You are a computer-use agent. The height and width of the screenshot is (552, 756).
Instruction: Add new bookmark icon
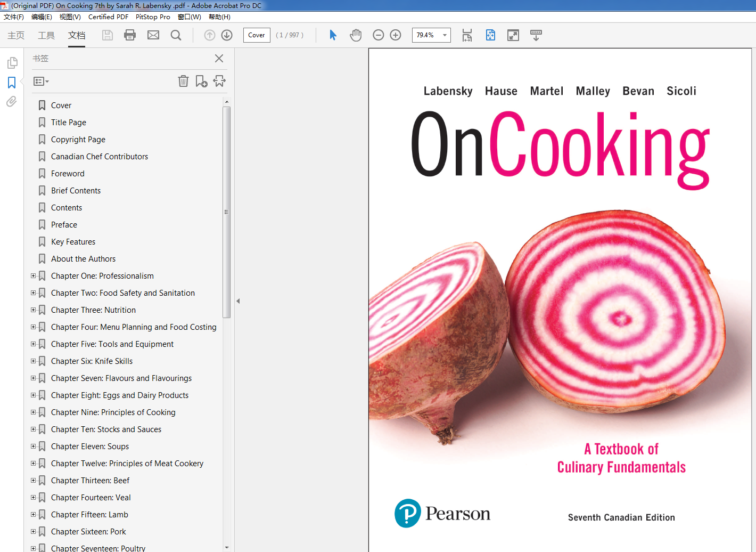[x=201, y=81]
